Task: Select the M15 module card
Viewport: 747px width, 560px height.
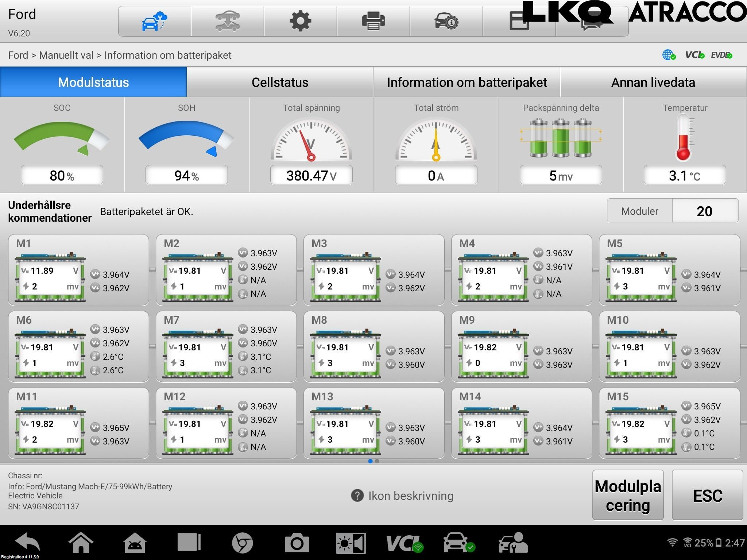Action: pos(669,423)
